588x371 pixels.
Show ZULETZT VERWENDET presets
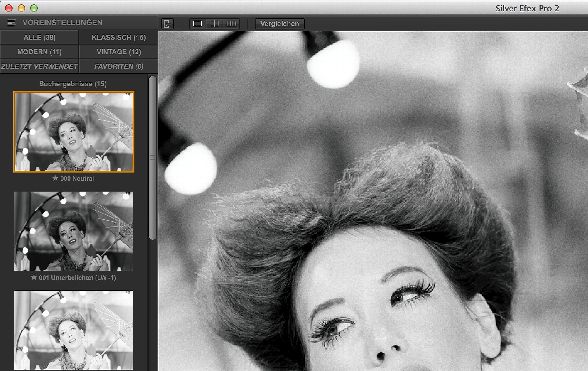pyautogui.click(x=39, y=66)
